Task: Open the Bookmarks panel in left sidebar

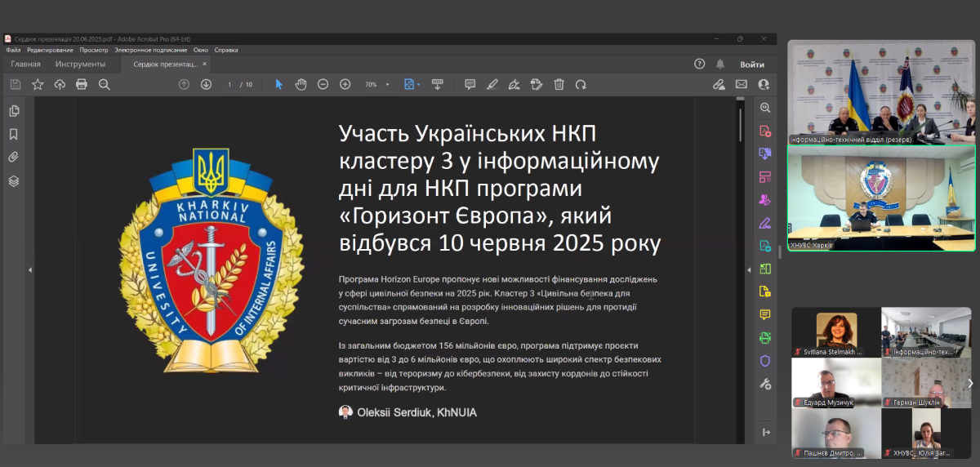Action: coord(14,134)
